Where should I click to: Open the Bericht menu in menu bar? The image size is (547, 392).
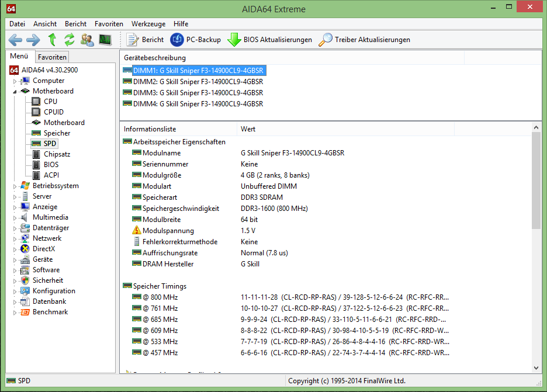click(76, 24)
